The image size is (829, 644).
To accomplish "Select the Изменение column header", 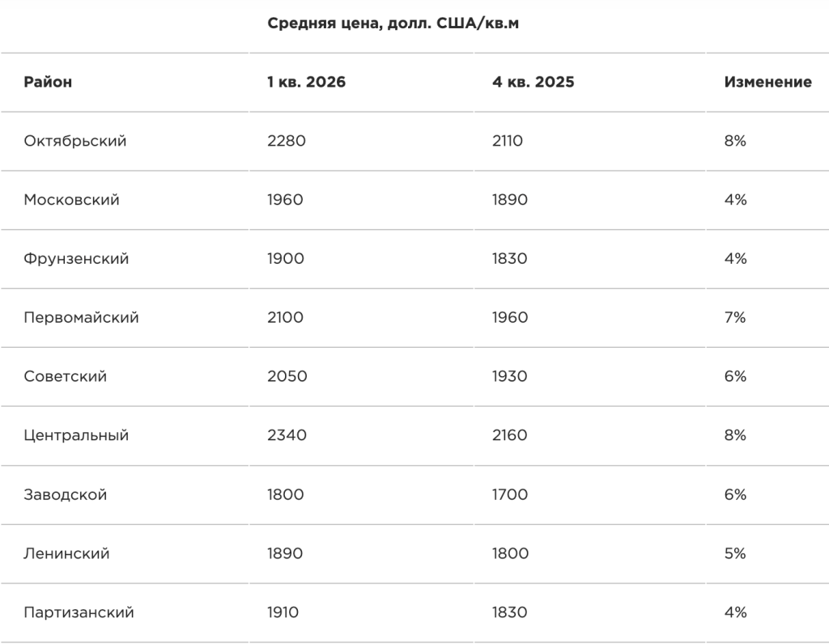I will 767,82.
